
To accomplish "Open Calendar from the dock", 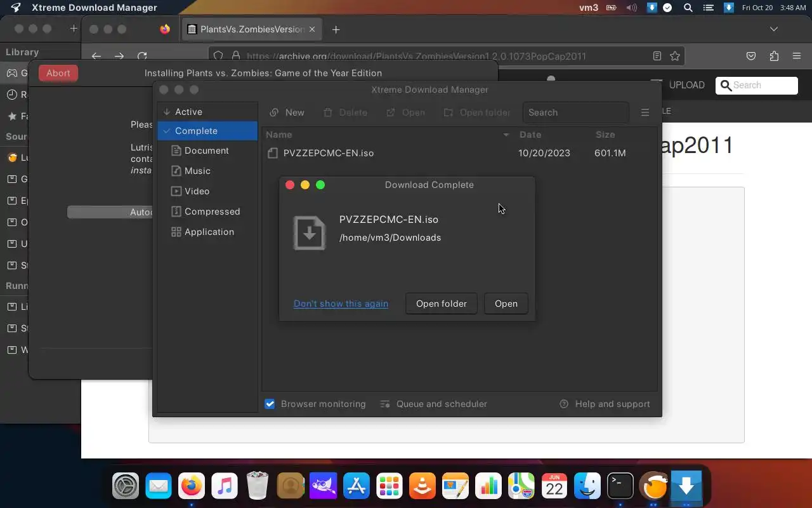I will (554, 487).
